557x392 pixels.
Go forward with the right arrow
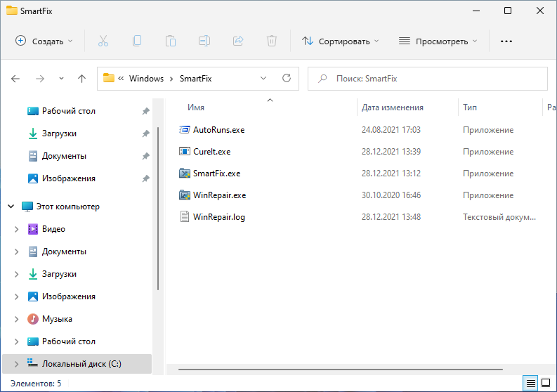40,79
